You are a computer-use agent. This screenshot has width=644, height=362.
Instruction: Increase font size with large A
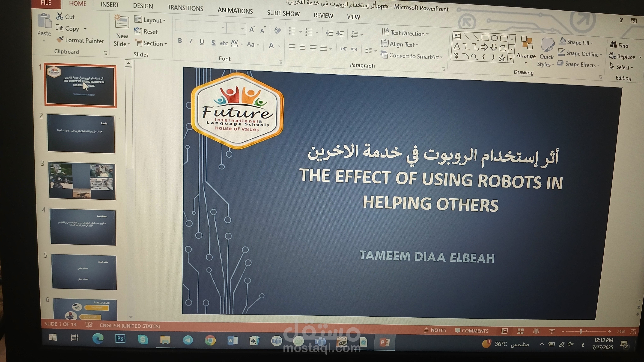point(252,29)
